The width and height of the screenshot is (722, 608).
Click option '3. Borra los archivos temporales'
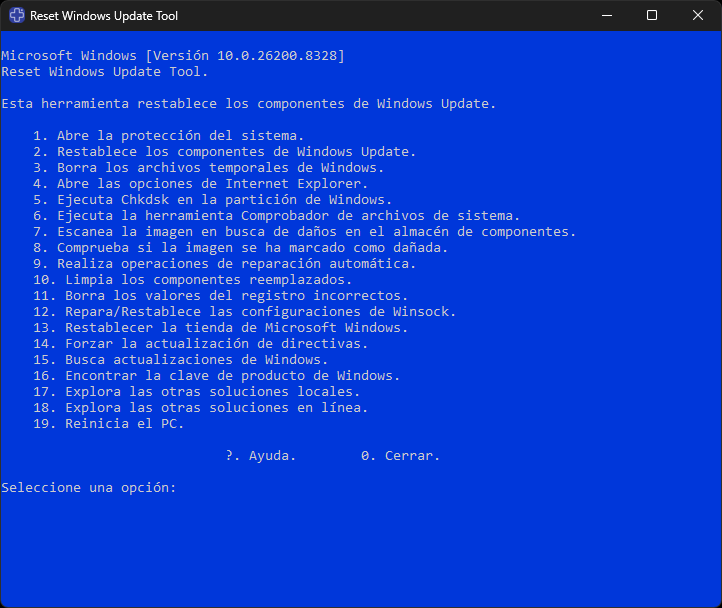tap(209, 168)
